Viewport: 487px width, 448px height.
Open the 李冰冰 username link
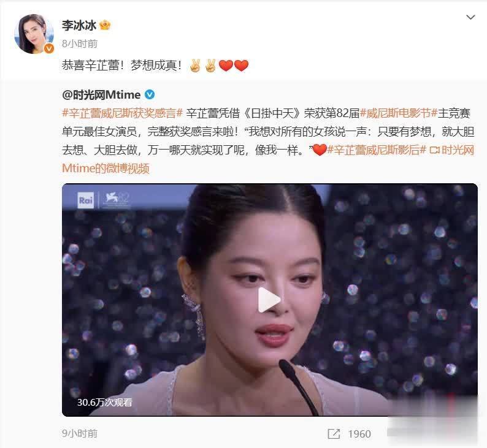click(x=79, y=25)
